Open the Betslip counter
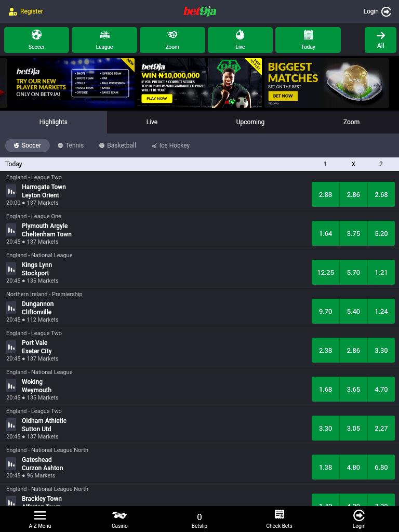This screenshot has height=532, width=399. [x=199, y=521]
